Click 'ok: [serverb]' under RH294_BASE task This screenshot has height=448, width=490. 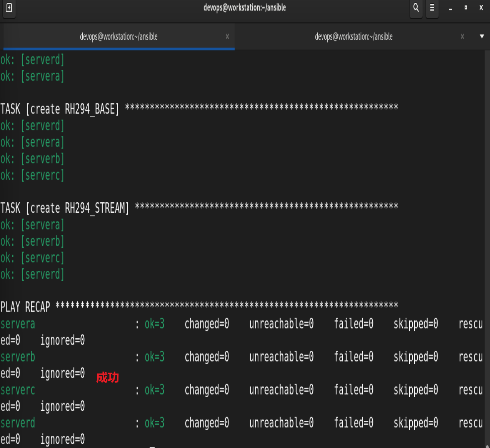pyautogui.click(x=32, y=159)
